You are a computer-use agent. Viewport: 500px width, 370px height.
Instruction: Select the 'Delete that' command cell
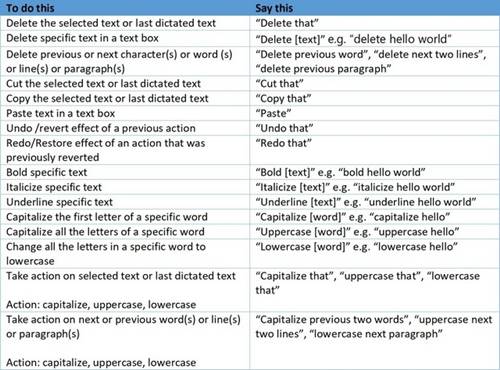[x=375, y=23]
